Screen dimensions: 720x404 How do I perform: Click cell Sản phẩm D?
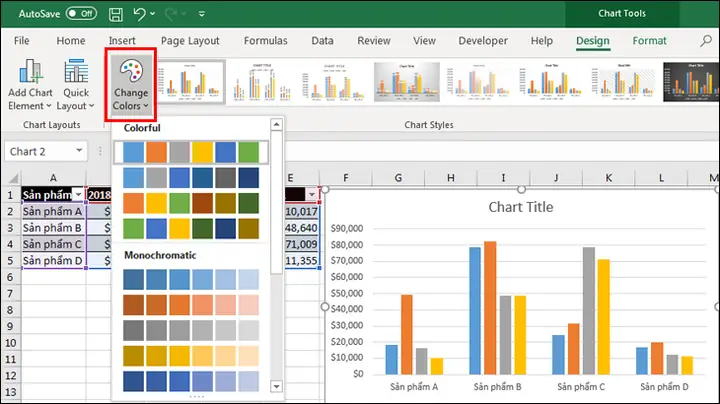[53, 260]
